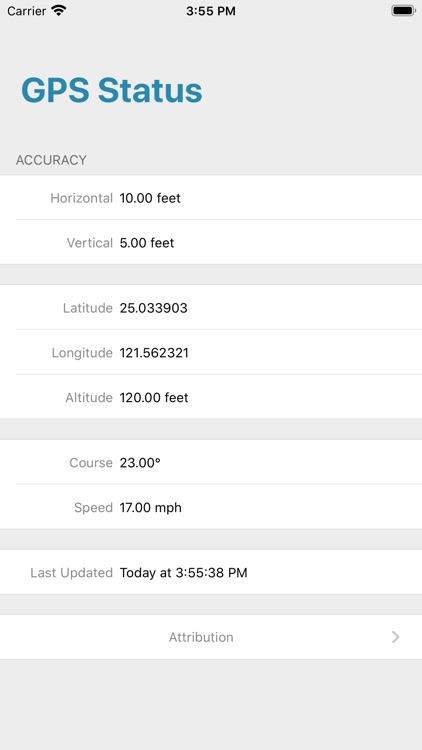
Task: Select the Horizontal accuracy row
Action: point(211,198)
